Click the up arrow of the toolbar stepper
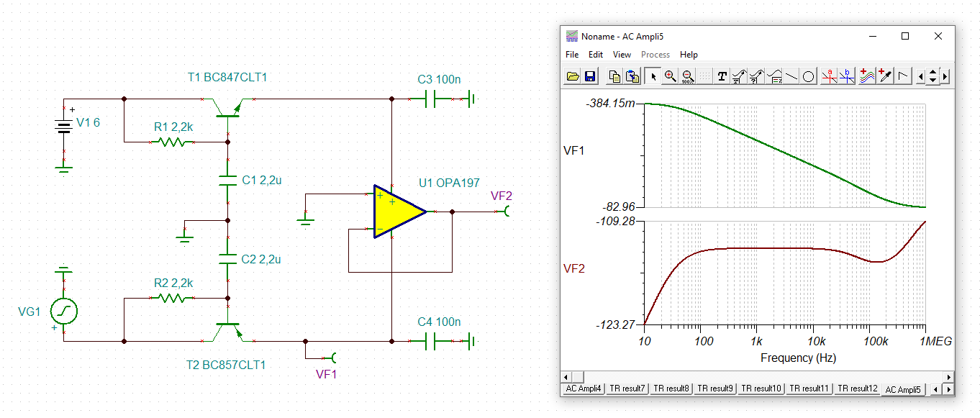The width and height of the screenshot is (980, 418). click(932, 73)
